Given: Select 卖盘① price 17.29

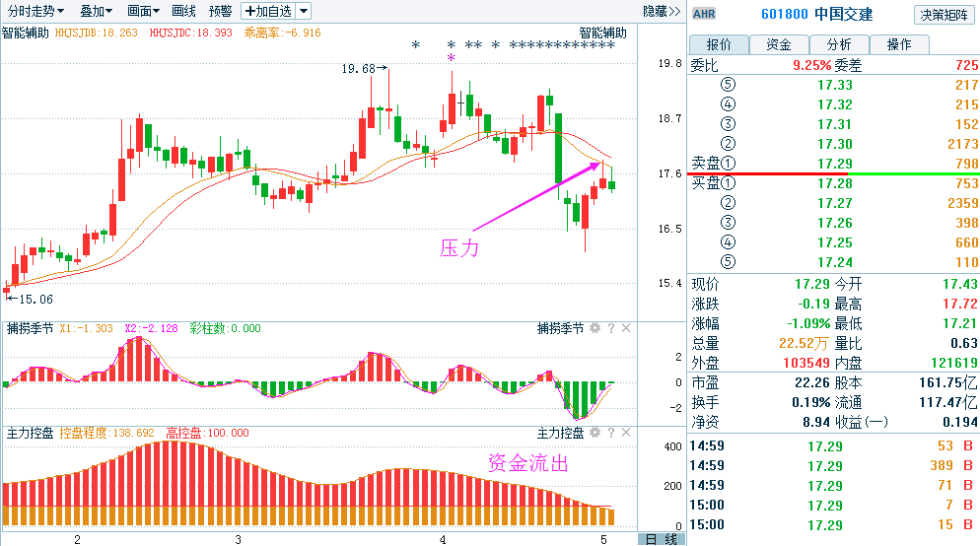Looking at the screenshot, I should click(835, 164).
